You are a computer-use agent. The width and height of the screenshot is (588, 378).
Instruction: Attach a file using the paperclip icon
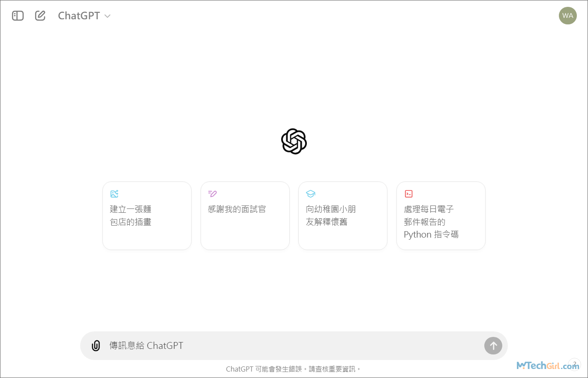pyautogui.click(x=96, y=345)
